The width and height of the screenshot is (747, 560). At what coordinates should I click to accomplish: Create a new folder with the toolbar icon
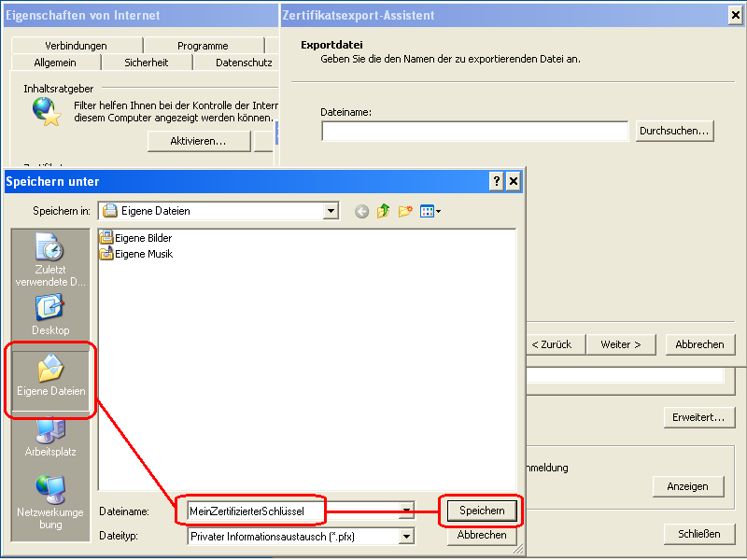(405, 211)
